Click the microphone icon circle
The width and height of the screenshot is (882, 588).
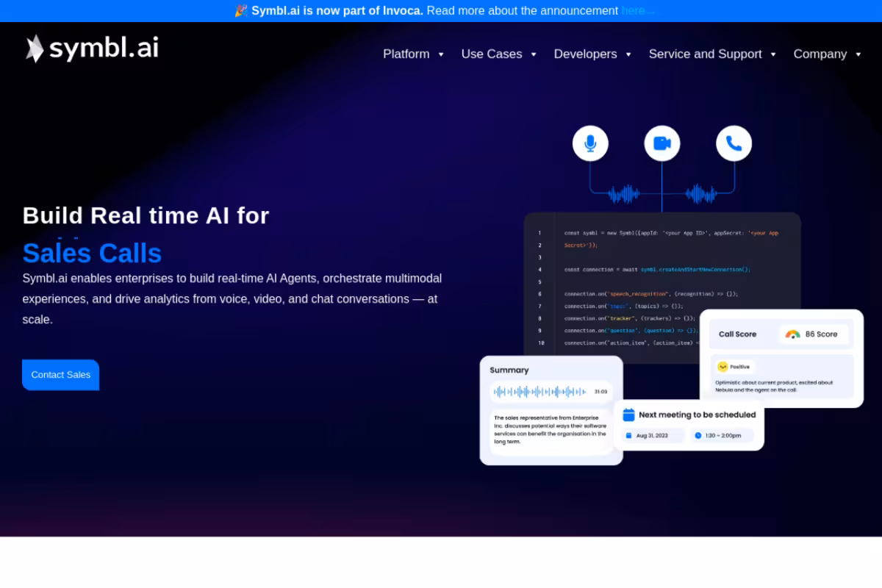point(590,143)
